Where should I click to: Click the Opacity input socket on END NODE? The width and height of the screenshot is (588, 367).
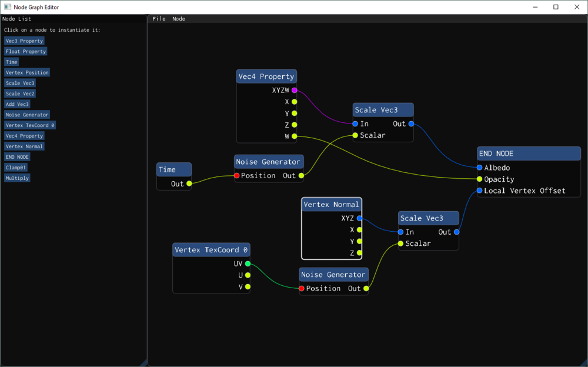[478, 179]
